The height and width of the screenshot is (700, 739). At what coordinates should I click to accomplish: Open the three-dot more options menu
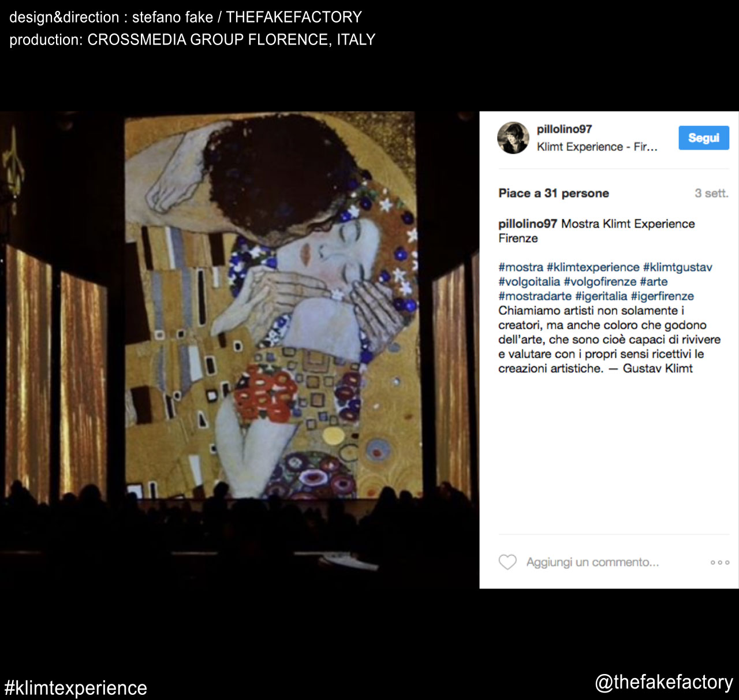tap(720, 563)
